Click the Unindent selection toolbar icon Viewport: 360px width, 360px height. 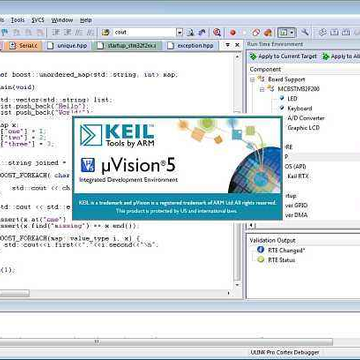click(68, 32)
